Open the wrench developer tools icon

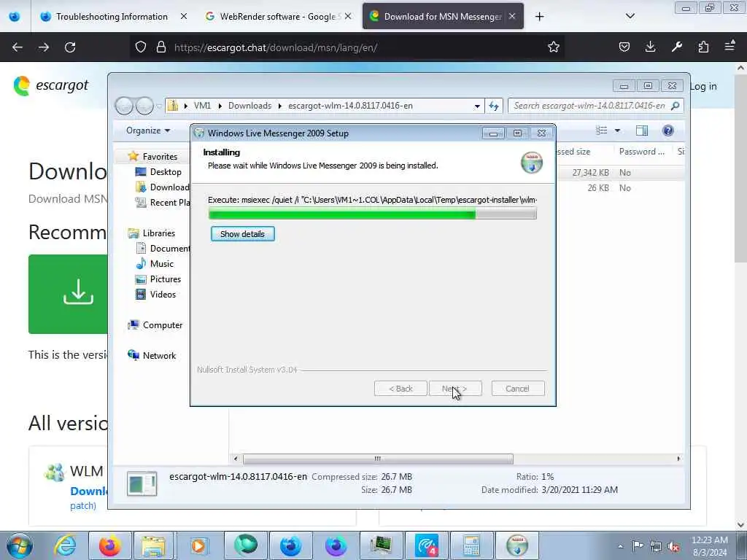676,47
